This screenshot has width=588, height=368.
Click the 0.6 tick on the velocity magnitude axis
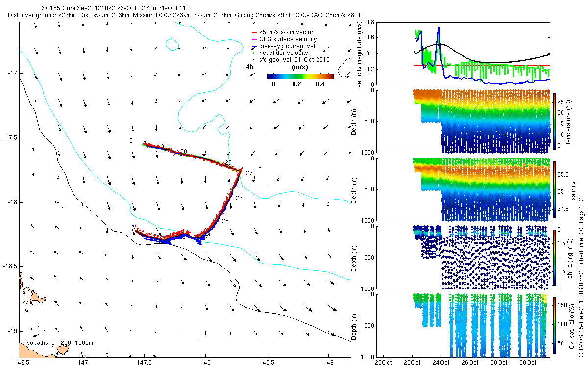tap(371, 38)
